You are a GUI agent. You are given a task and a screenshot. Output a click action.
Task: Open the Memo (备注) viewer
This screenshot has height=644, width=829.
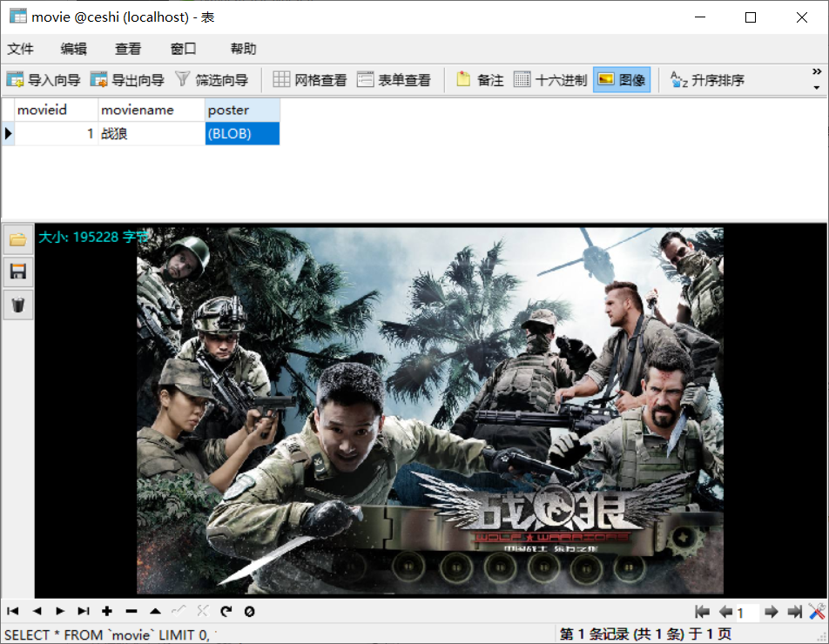tap(480, 80)
